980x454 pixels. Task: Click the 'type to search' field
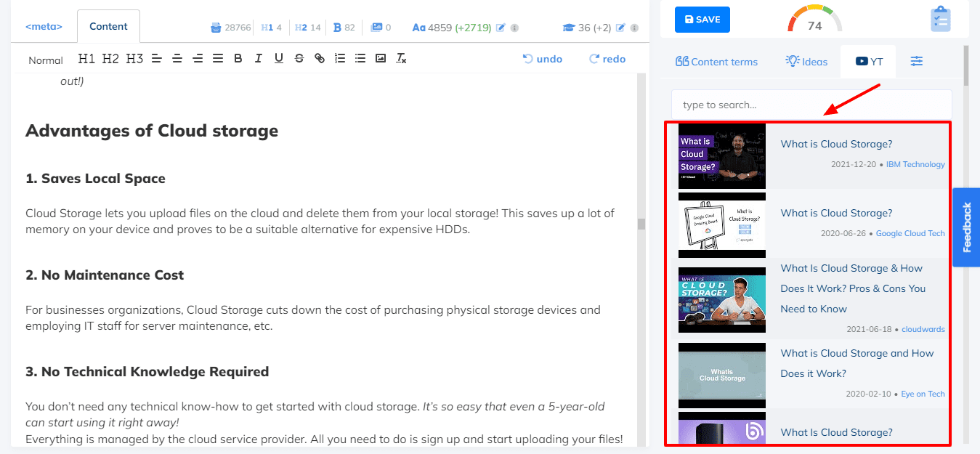[811, 105]
